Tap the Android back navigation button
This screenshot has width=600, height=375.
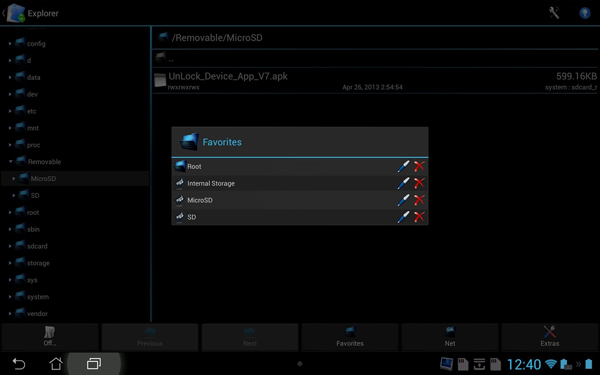18,364
